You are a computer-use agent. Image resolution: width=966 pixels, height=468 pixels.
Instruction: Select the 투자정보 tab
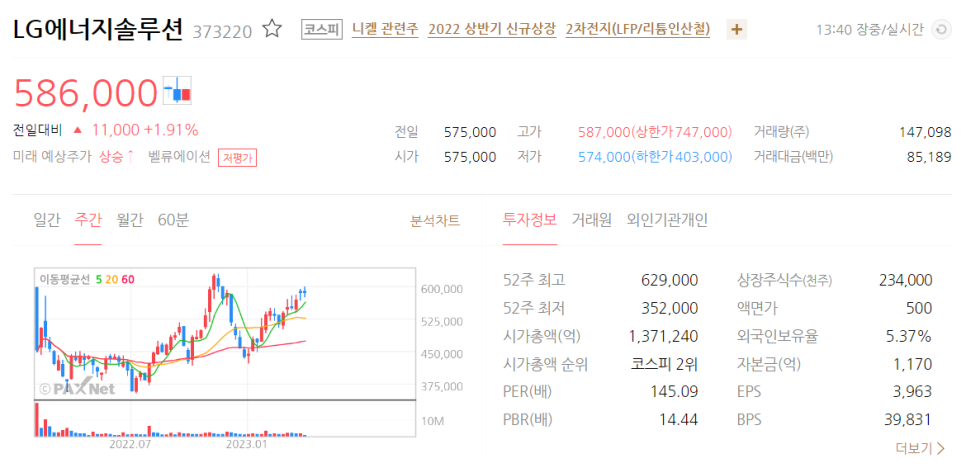click(x=530, y=220)
